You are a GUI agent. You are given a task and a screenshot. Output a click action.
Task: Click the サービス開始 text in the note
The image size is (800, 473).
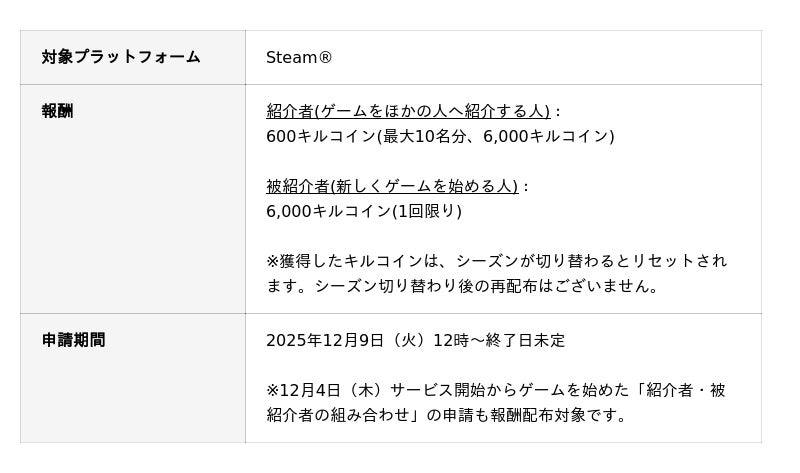pos(430,390)
